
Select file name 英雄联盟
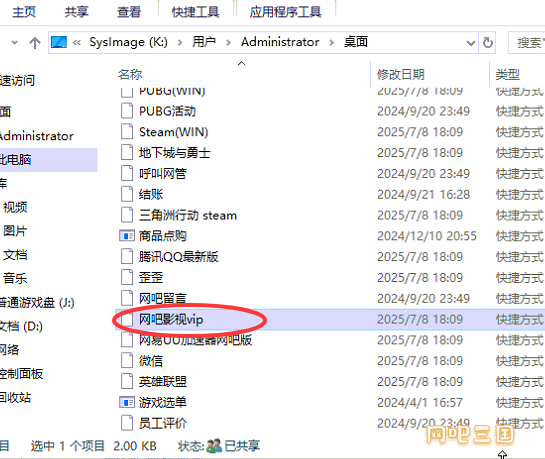tap(163, 382)
